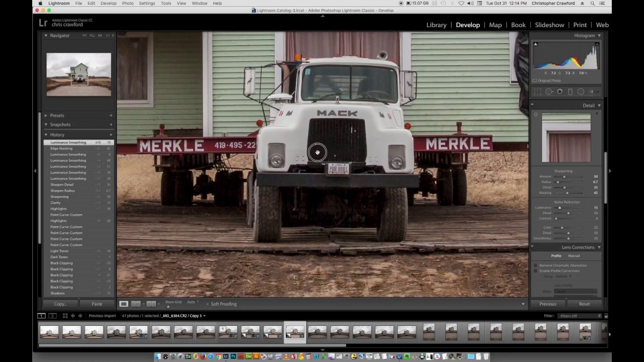Select the first filmstrip thumbnail
644x362 pixels.
coord(49,332)
